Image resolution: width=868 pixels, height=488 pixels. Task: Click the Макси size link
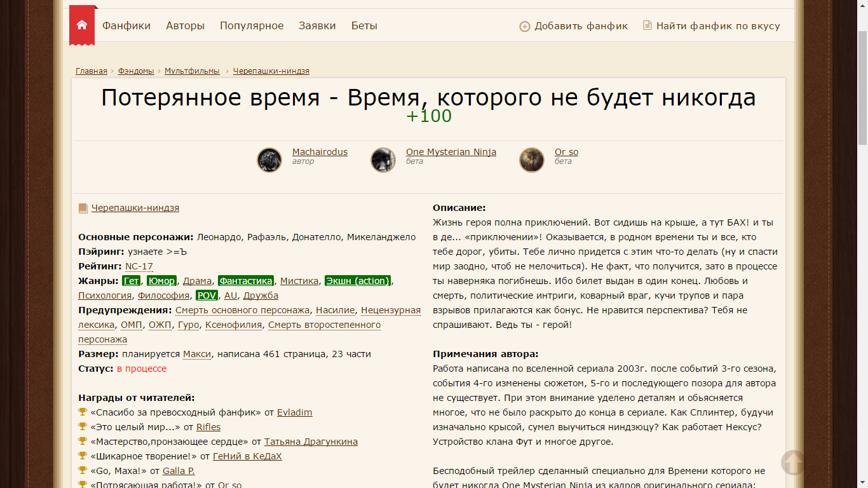(197, 354)
